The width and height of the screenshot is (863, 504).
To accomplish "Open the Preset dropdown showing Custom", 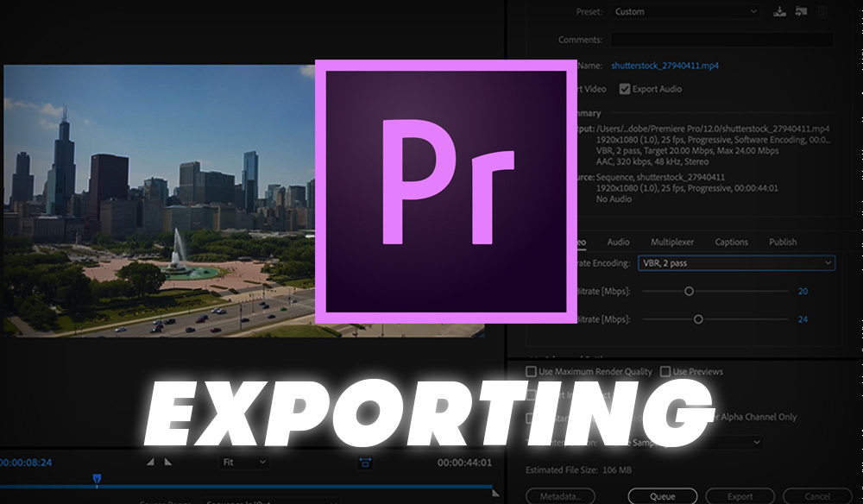I will click(686, 11).
